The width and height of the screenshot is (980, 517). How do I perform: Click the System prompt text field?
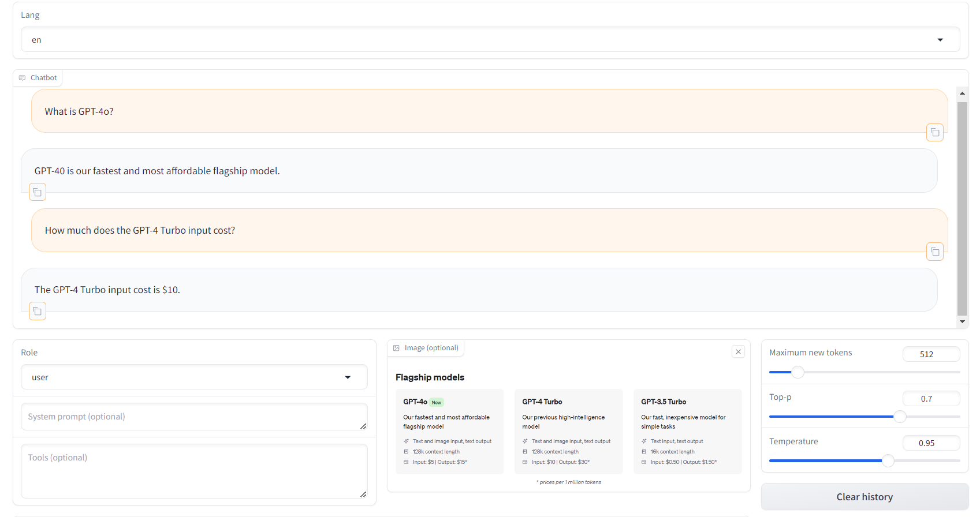point(193,417)
